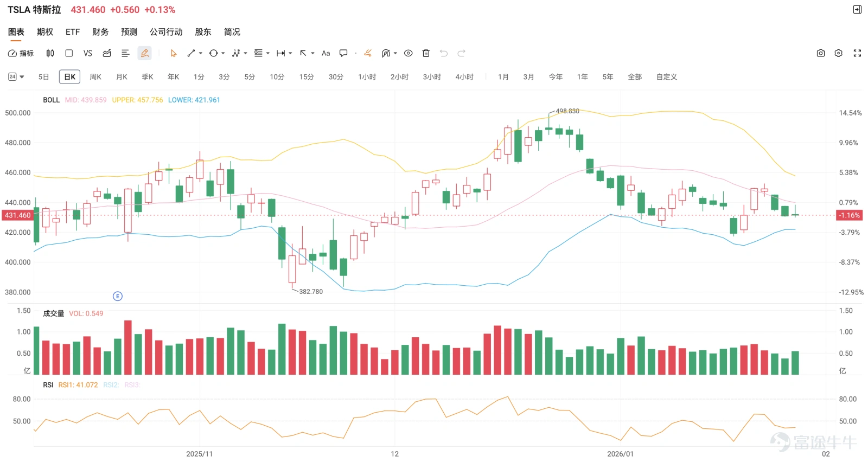Redo the drawing action
This screenshot has width=868, height=462.
point(462,53)
